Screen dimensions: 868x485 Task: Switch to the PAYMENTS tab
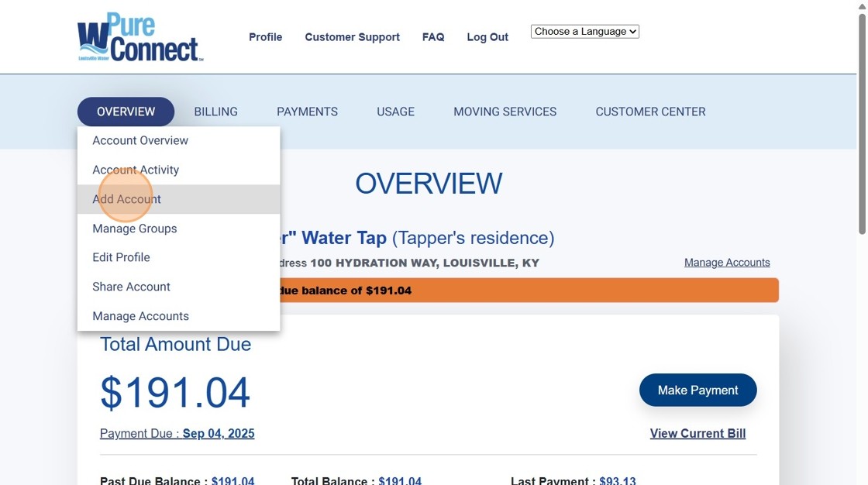click(307, 112)
